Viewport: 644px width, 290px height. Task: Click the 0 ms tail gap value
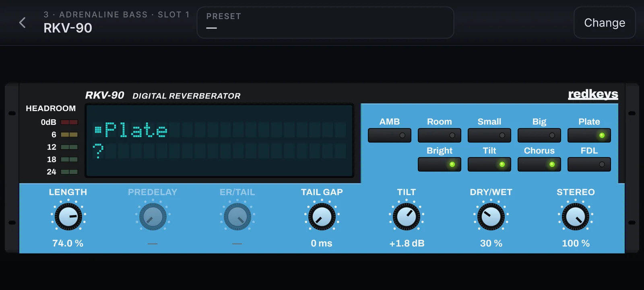coord(322,243)
